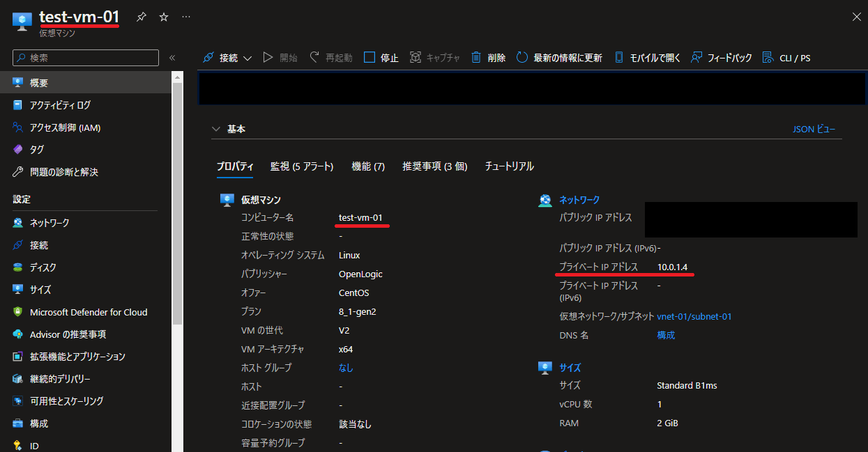Click the ID key icon in sidebar
Image resolution: width=868 pixels, height=452 pixels.
click(x=18, y=446)
